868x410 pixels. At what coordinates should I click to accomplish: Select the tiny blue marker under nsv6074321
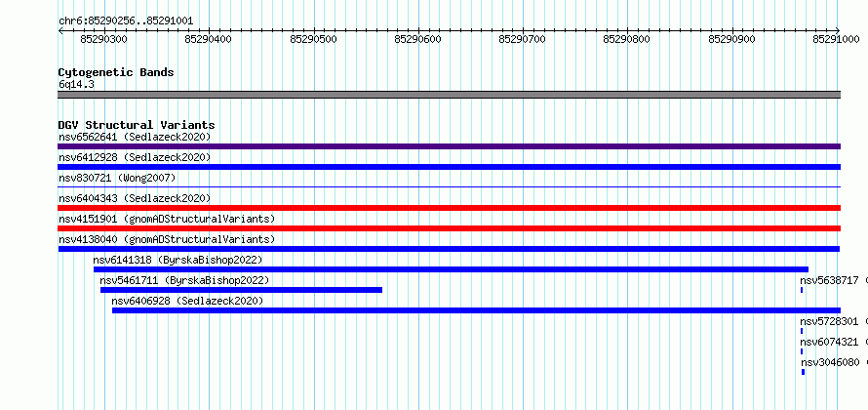(802, 351)
